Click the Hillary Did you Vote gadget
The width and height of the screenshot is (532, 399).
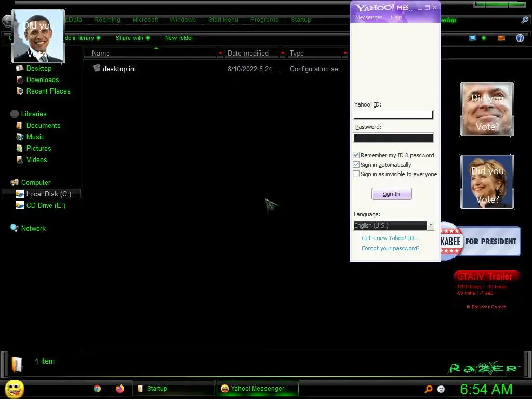(487, 181)
